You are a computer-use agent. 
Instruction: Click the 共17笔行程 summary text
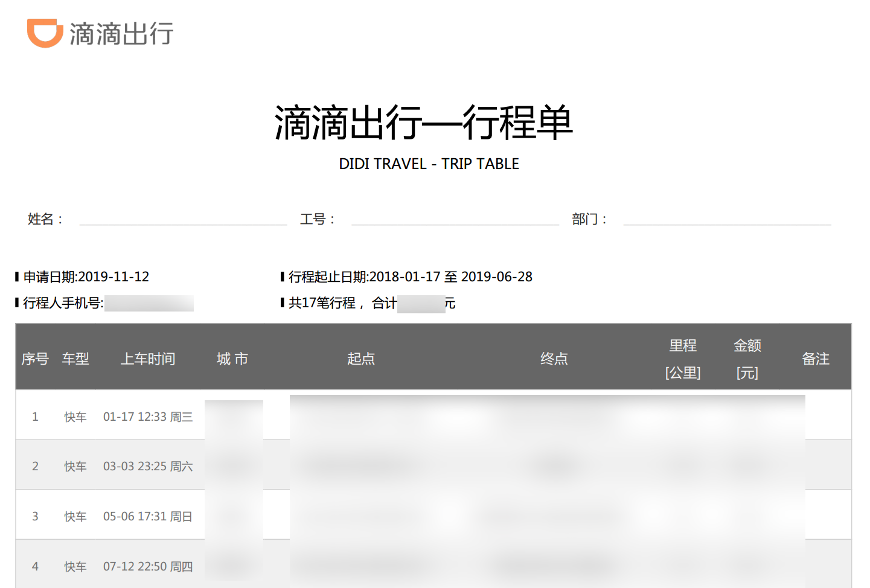pyautogui.click(x=372, y=303)
